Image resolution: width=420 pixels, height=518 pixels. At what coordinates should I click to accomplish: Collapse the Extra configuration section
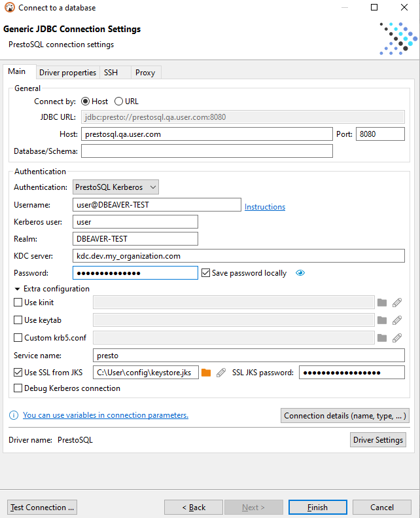(17, 289)
